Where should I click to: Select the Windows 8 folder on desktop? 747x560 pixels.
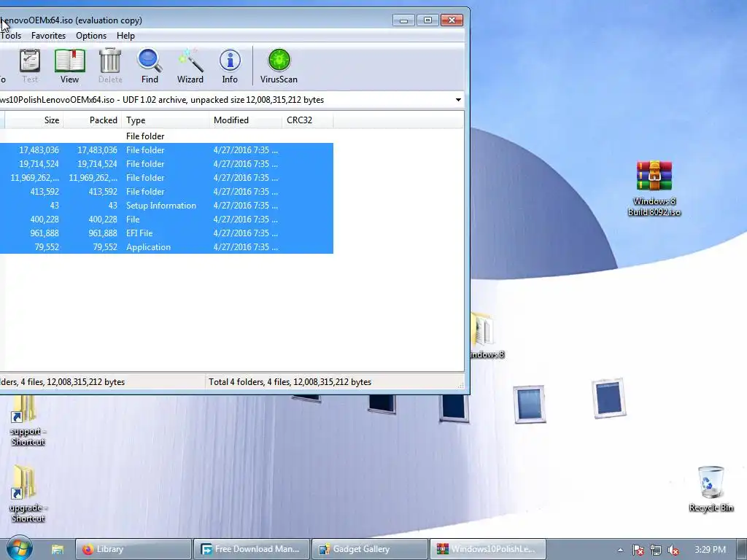coord(487,335)
